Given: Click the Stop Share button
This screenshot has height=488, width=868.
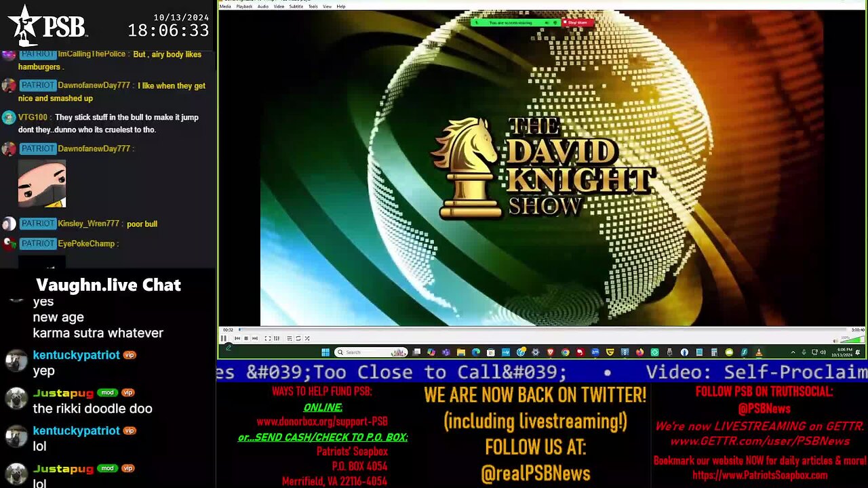Looking at the screenshot, I should (x=577, y=22).
